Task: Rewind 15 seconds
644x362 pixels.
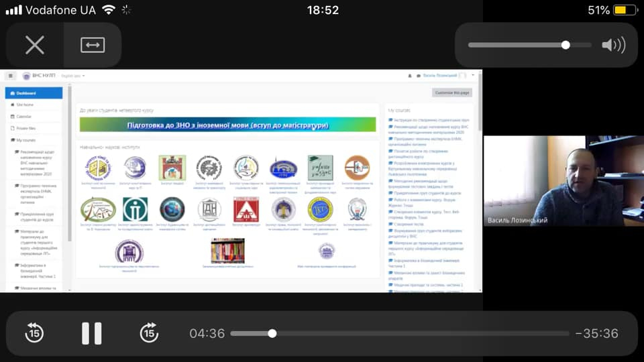Action: (34, 333)
